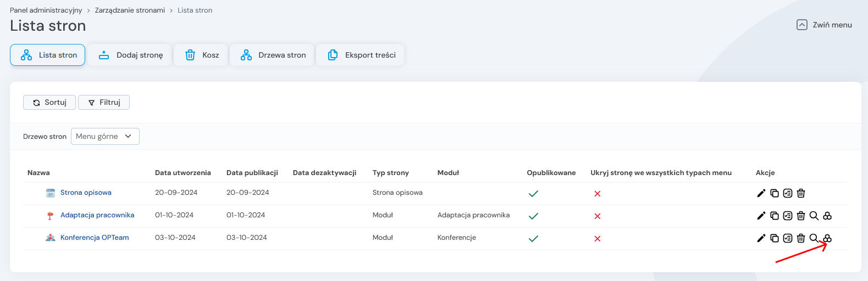868x281 pixels.
Task: Click hexagon module icon for Konferencja OPTeam
Action: [827, 238]
